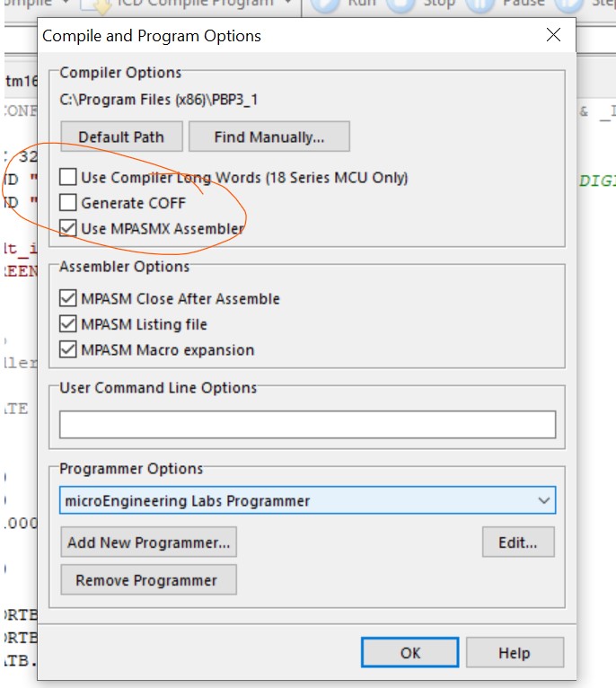616x688 pixels.
Task: Disable MPASM Close After Assemble
Action: pos(68,298)
